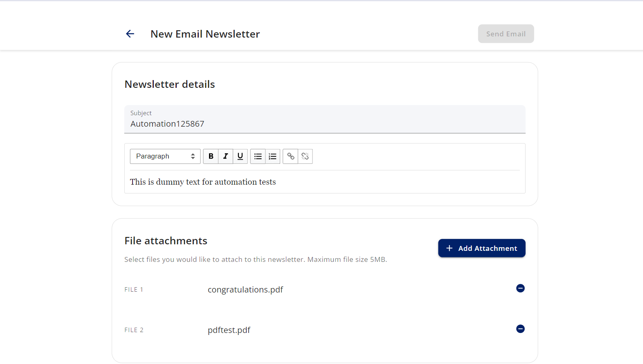Select the congratulations.pdf file name
The height and width of the screenshot is (364, 643).
(x=245, y=290)
